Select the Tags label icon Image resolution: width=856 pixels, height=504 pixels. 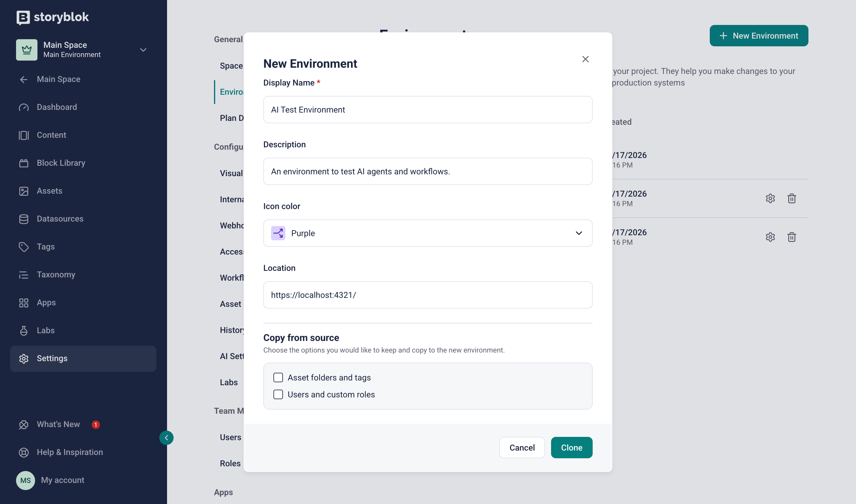23,247
